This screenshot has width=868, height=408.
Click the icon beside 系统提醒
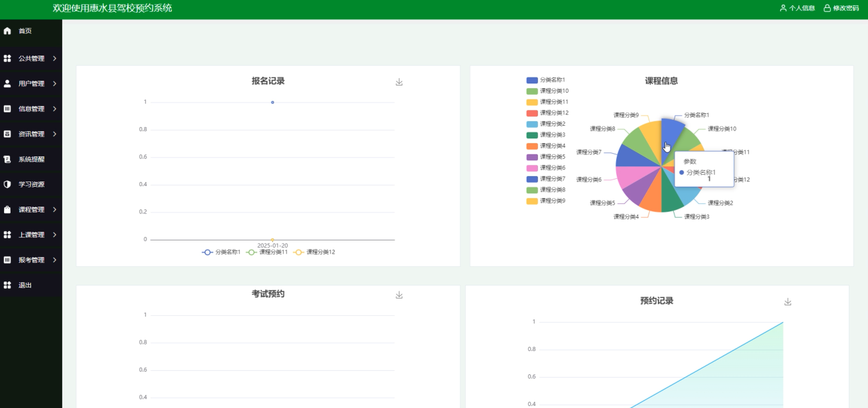tap(7, 159)
